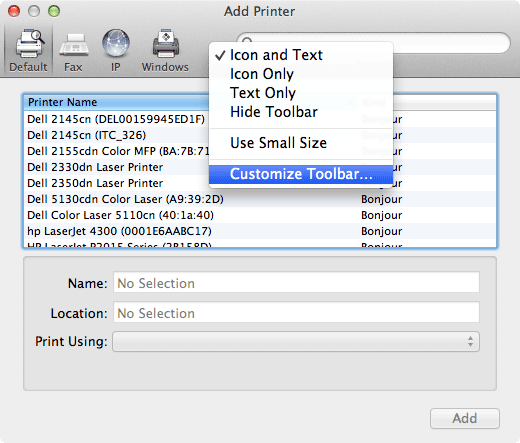Image resolution: width=520 pixels, height=443 pixels.
Task: Choose Icon and Text in context menu
Action: [x=301, y=55]
